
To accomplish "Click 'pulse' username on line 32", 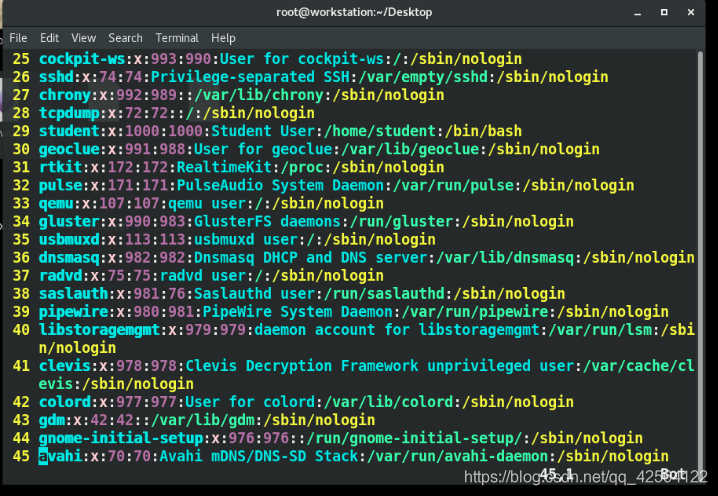I will pos(60,185).
